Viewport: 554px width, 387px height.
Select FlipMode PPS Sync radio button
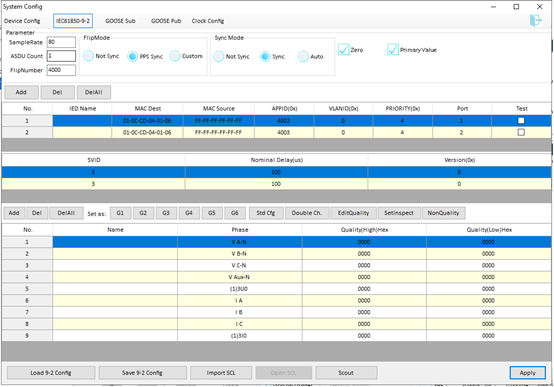(132, 56)
